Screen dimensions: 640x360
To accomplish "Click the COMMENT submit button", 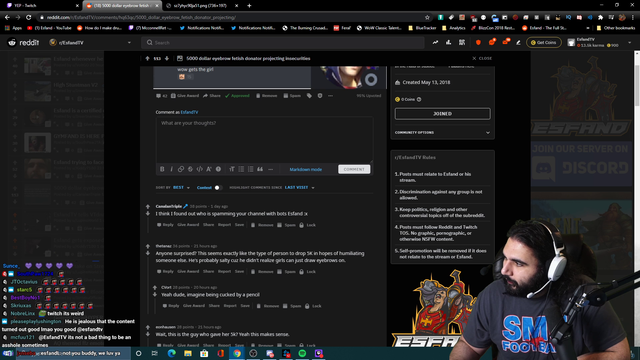I will [x=354, y=169].
